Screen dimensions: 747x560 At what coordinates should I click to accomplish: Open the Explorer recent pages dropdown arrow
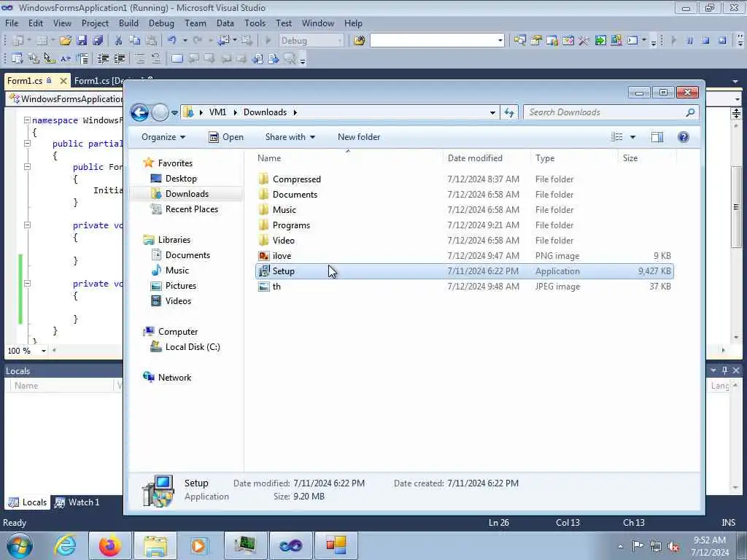click(x=174, y=113)
